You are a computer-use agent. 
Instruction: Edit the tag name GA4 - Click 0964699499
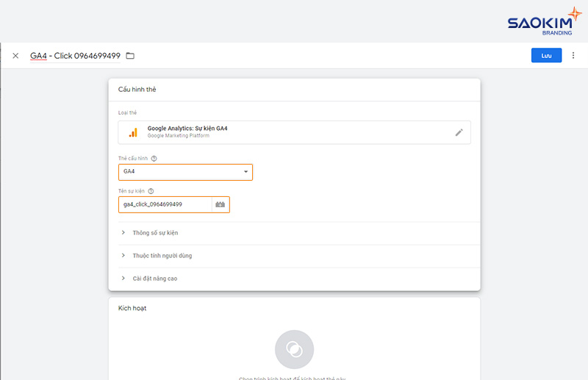(x=75, y=56)
